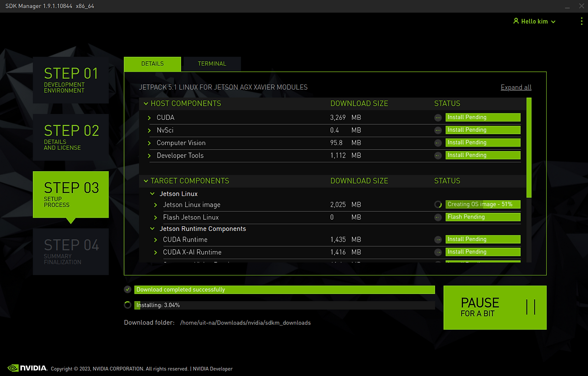588x376 pixels.
Task: Click the CUDA Install Pending status bar
Action: [x=483, y=117]
